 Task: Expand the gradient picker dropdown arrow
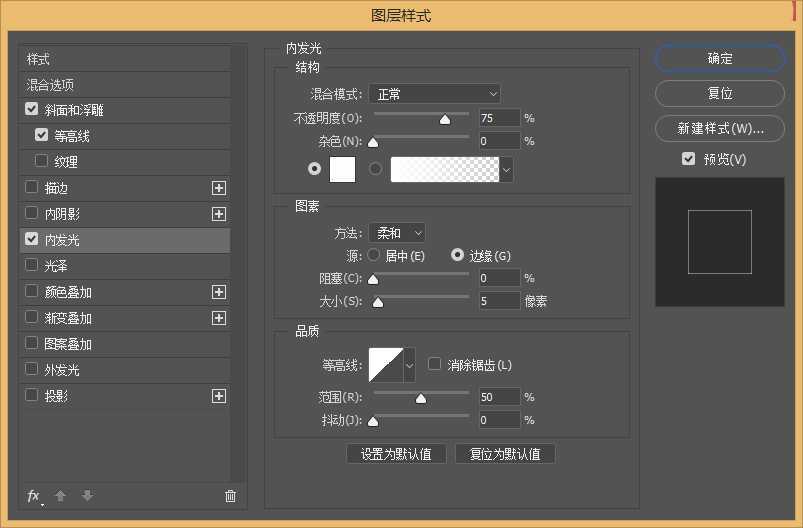pos(506,170)
